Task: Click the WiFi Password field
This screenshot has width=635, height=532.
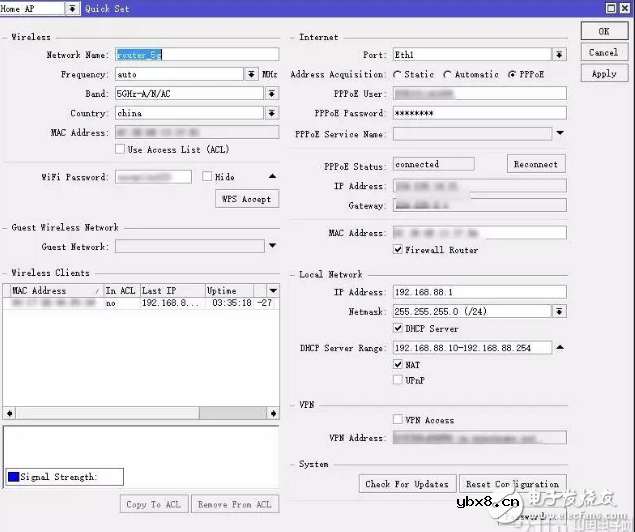Action: click(x=153, y=177)
